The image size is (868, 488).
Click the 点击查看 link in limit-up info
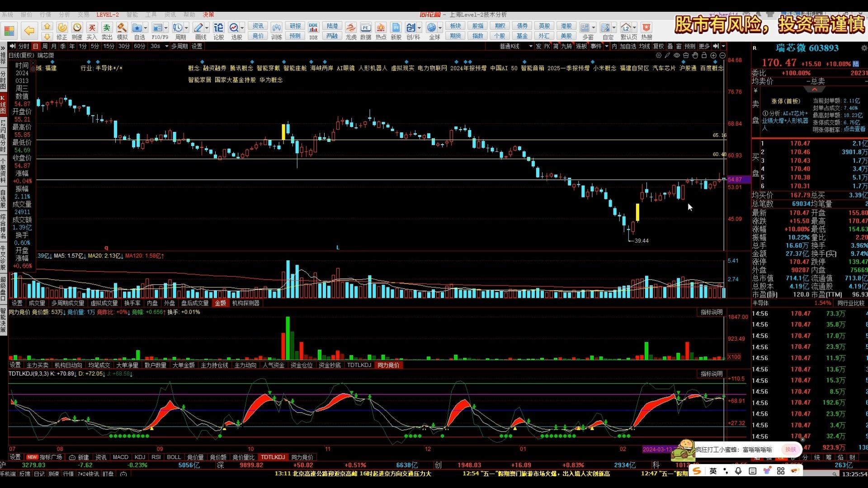point(854,129)
